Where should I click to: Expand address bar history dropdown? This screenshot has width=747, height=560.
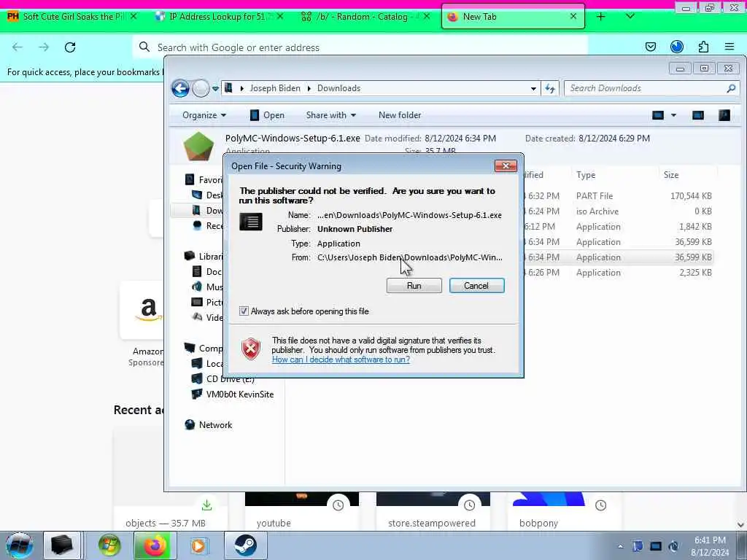point(533,88)
